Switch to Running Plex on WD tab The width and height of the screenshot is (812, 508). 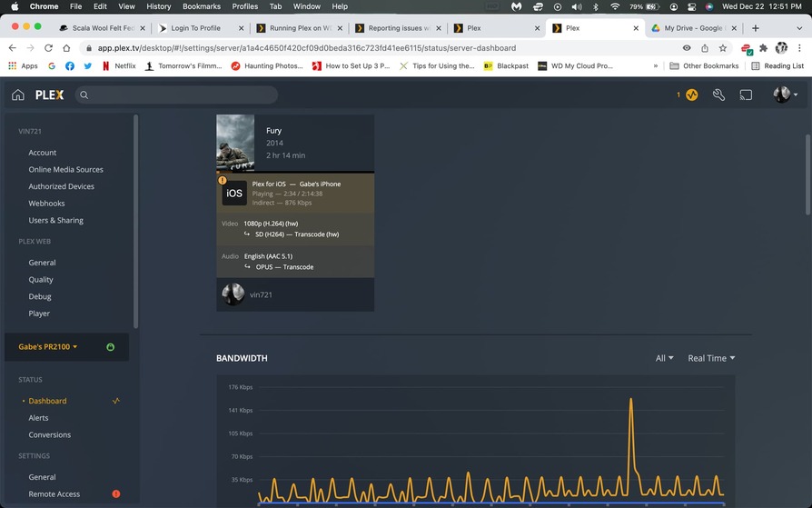coord(299,28)
